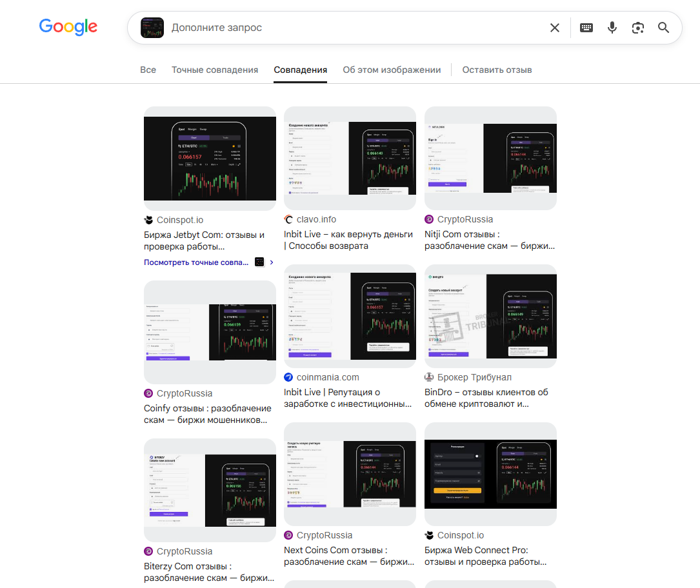Viewport: 700px width, 588px height.
Task: Open Google Lens image search icon
Action: pos(638,28)
